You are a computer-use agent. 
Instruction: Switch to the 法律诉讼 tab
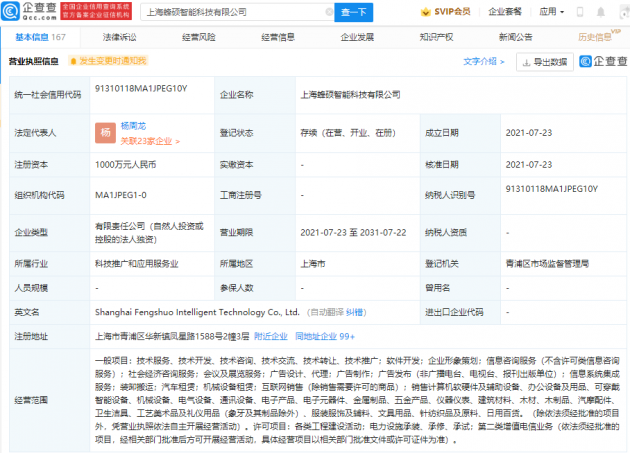tap(118, 37)
